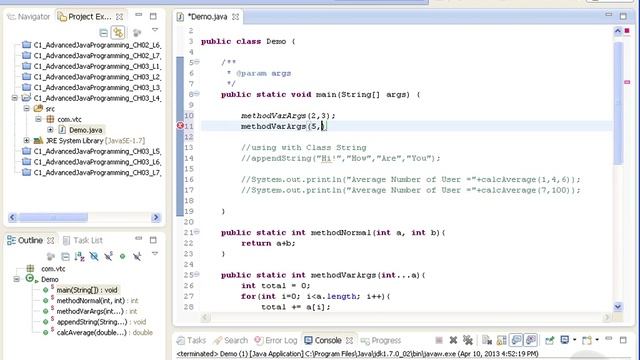640x360 pixels.
Task: Fold methodNormal at line 21
Action: tap(197, 232)
